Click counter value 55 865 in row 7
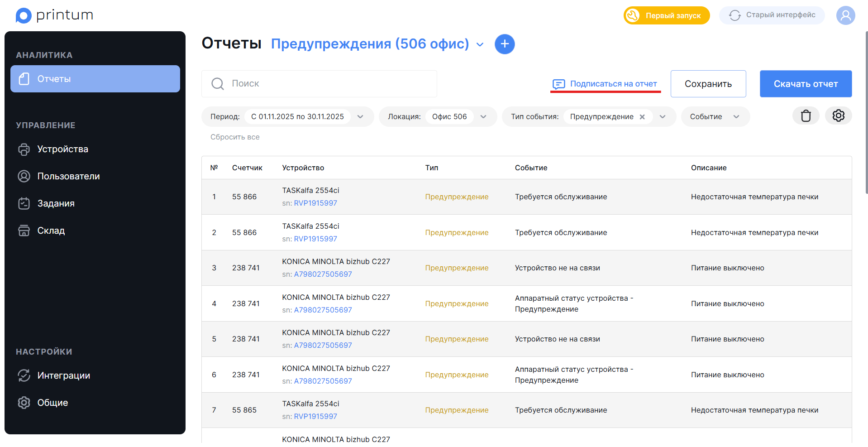The image size is (868, 447). [x=244, y=410]
